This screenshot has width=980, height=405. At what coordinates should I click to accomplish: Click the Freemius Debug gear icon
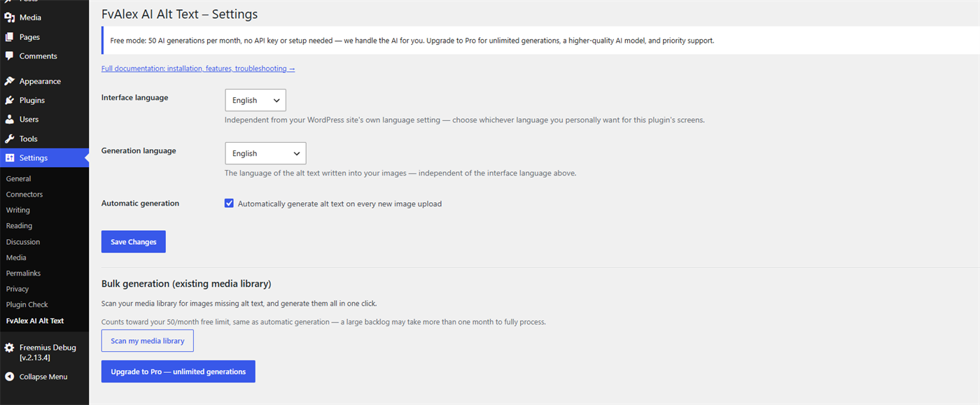[x=10, y=348]
